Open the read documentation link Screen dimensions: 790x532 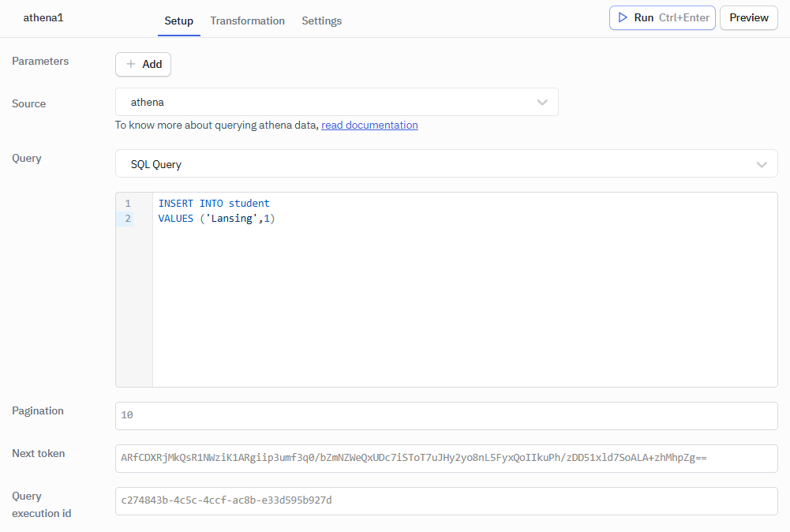369,125
